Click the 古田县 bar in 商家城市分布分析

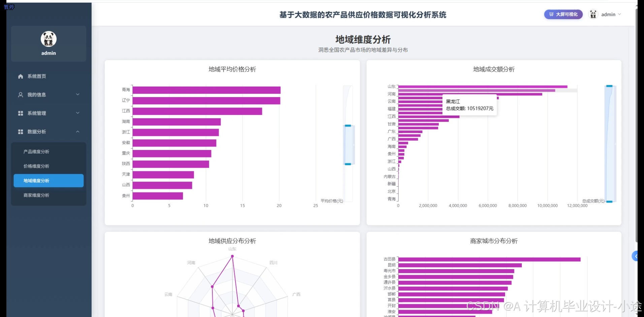tap(489, 259)
